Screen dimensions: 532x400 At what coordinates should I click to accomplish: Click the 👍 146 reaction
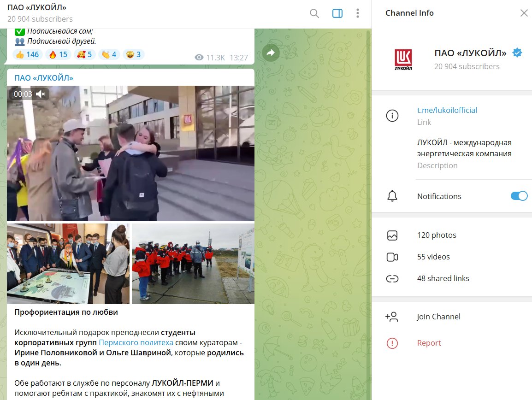click(27, 54)
